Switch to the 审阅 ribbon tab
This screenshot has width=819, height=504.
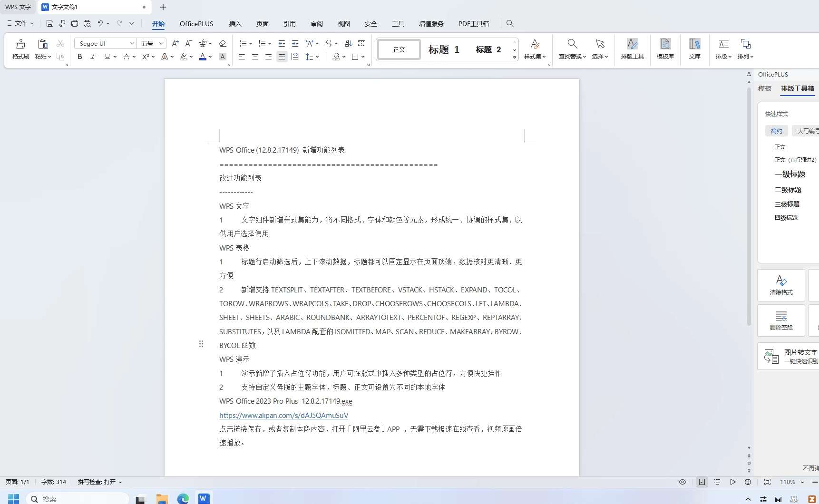pos(316,23)
